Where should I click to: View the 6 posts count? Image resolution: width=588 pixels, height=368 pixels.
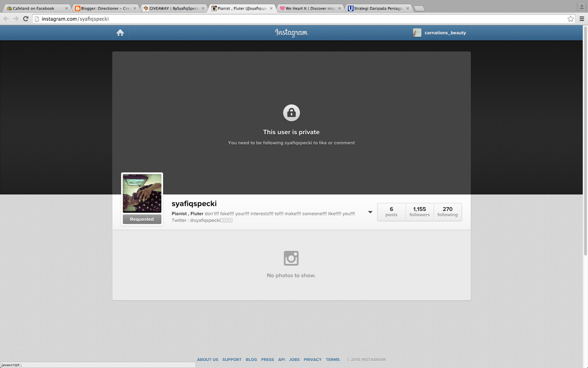pos(391,212)
